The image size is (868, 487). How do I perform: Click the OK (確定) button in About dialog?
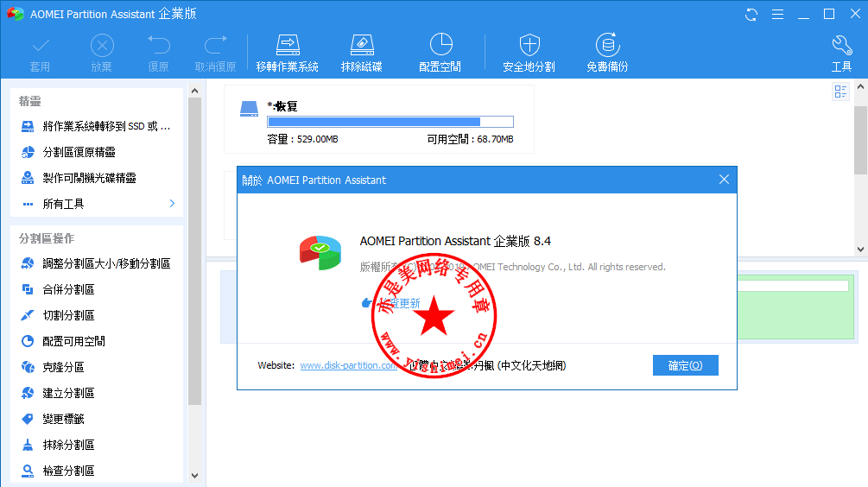pos(685,365)
